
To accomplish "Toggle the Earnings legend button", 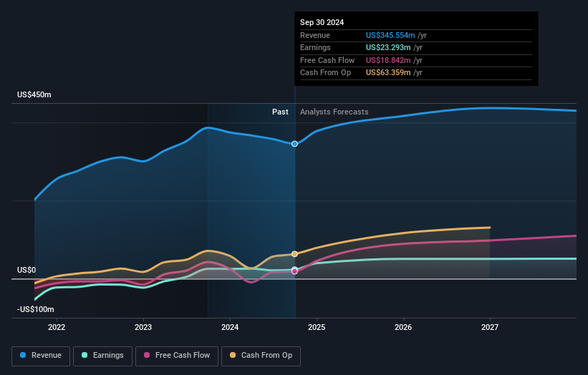I will tap(102, 356).
